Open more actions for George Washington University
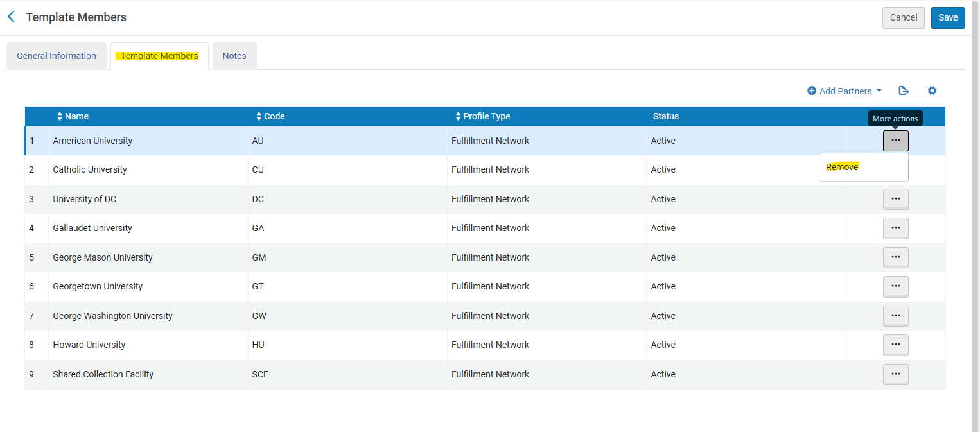The width and height of the screenshot is (980, 432). click(x=895, y=316)
